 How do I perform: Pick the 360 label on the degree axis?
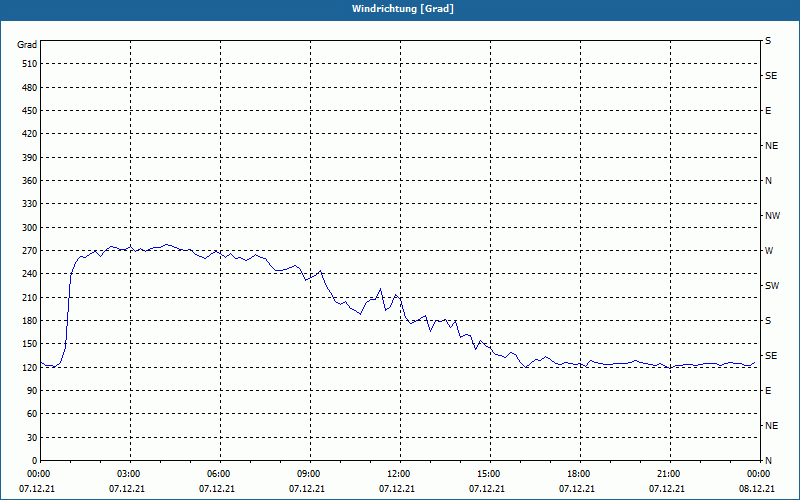coord(30,181)
